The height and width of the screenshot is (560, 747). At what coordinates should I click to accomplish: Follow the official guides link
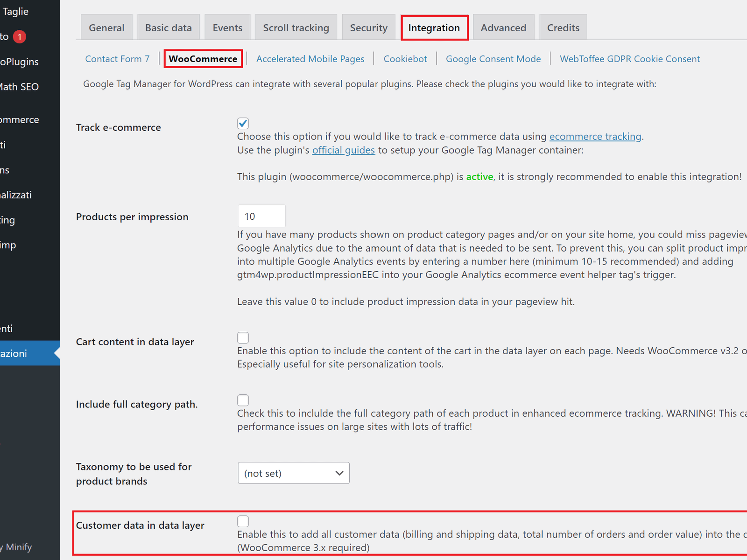pos(343,150)
